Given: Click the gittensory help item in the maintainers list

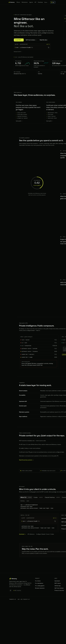Looking at the screenshot, I should tap(52, 113).
